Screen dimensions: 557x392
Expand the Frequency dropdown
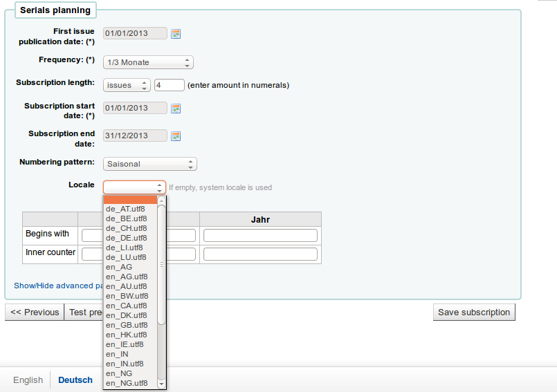tap(148, 62)
